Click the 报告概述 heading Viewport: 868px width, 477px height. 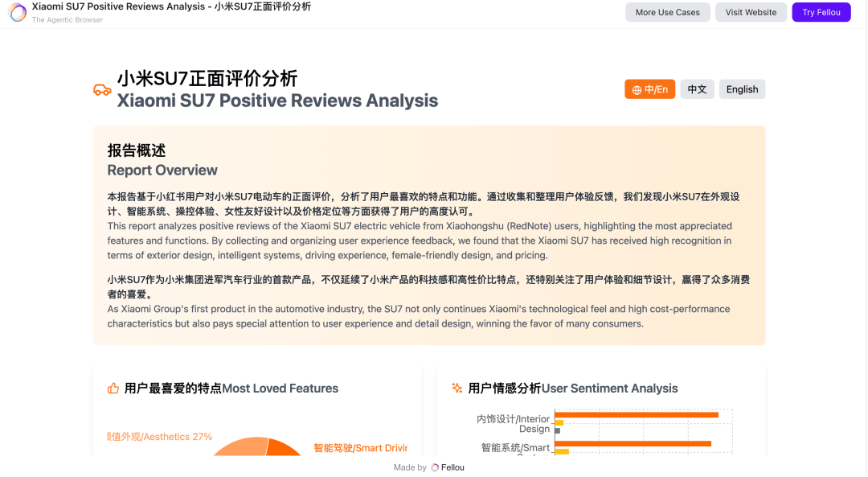tap(136, 150)
